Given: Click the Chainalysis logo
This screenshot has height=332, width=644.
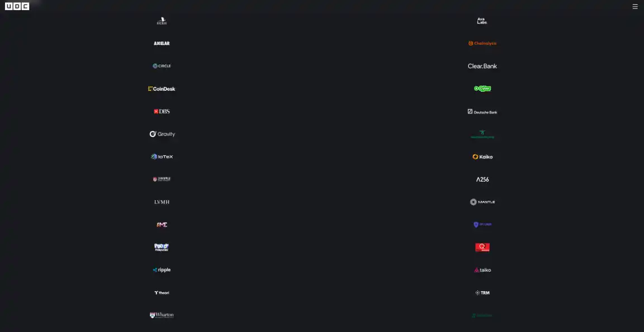Looking at the screenshot, I should click(x=482, y=43).
